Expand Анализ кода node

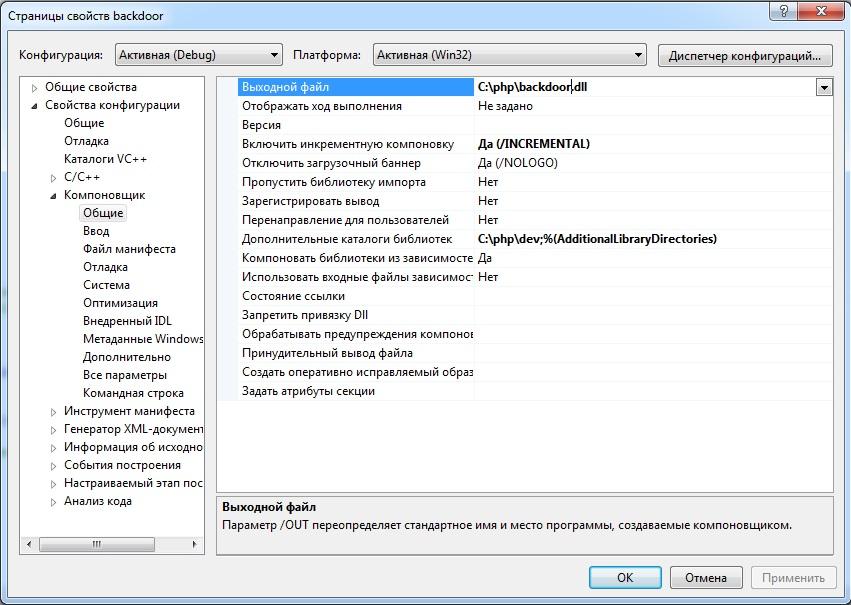53,502
